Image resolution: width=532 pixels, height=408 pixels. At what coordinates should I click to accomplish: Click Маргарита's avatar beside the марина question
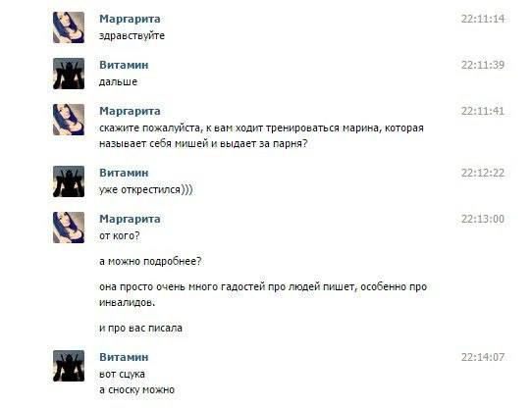tap(69, 120)
